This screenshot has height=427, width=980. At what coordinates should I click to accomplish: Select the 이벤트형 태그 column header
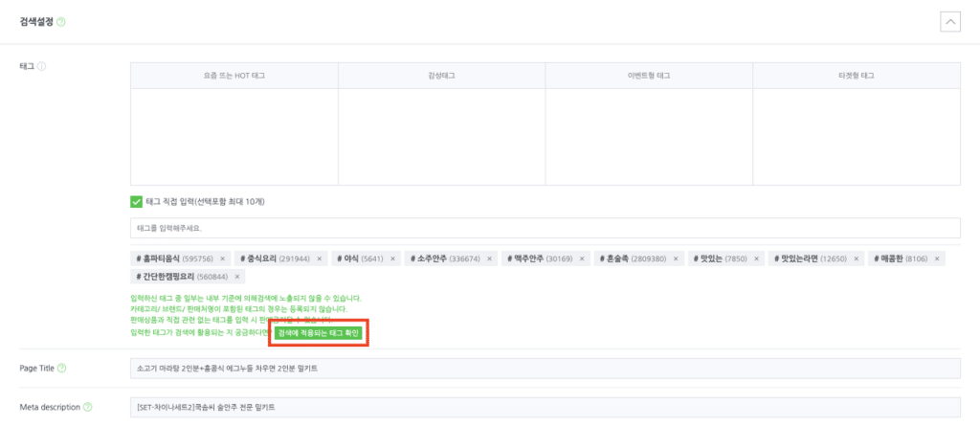pos(649,76)
